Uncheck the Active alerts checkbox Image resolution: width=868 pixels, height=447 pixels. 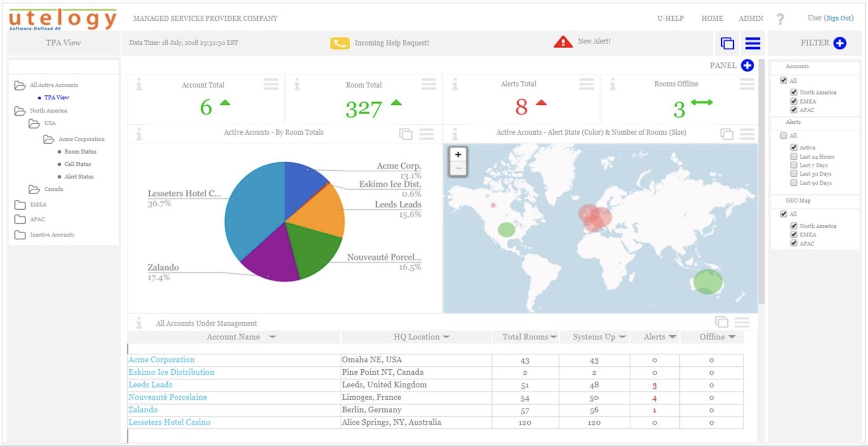point(793,147)
